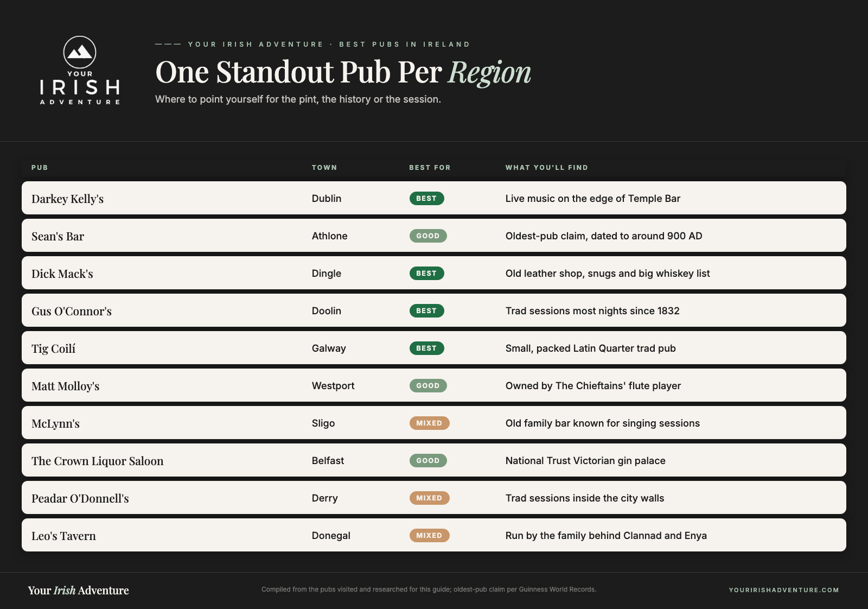
Task: Click 'National Trust Victorian gin palace'
Action: point(585,461)
